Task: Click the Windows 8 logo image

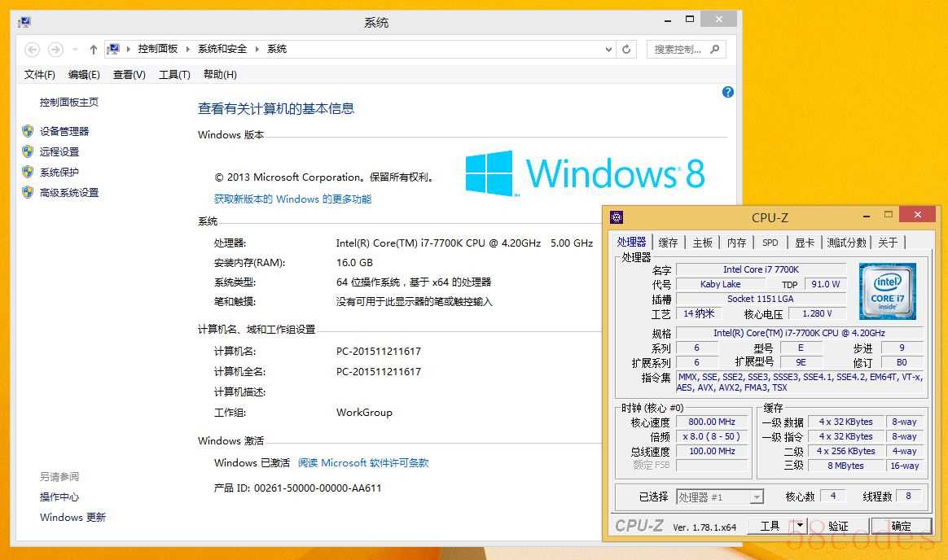Action: tap(585, 173)
